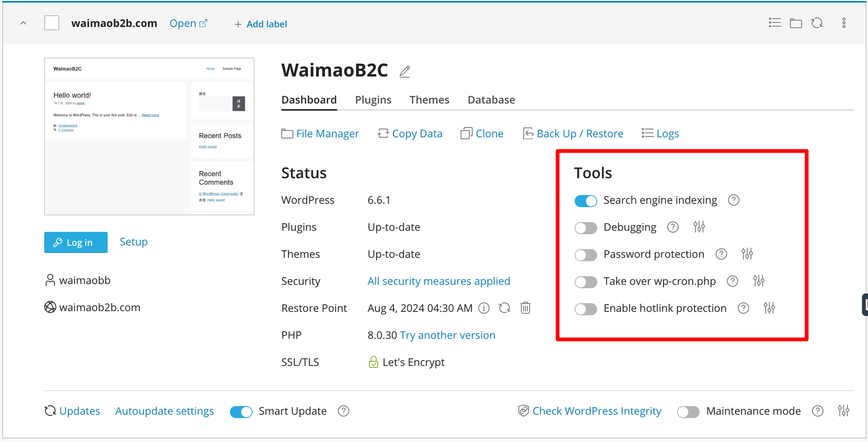The width and height of the screenshot is (868, 442).
Task: Collapse the waimaob2b.com site card
Action: click(23, 23)
